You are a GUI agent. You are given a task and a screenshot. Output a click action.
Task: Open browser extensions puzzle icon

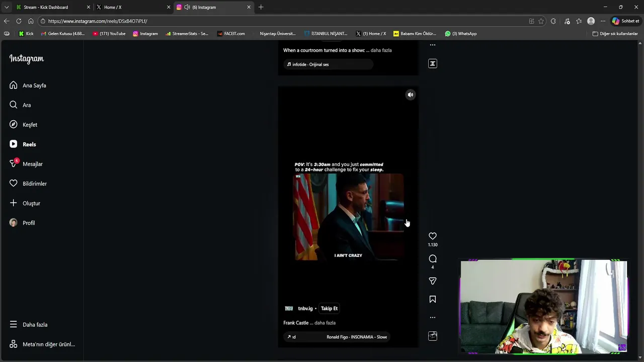[553, 21]
